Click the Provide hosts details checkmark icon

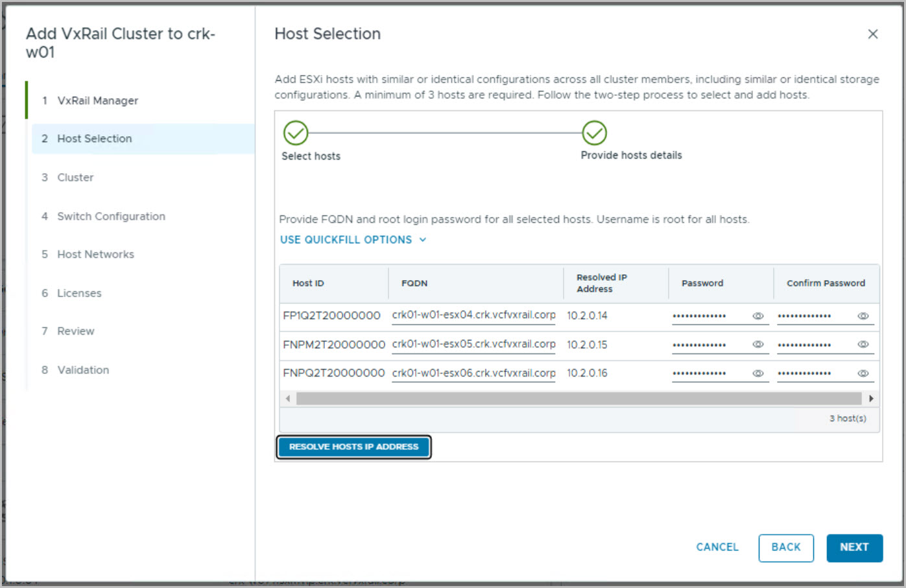click(x=593, y=133)
